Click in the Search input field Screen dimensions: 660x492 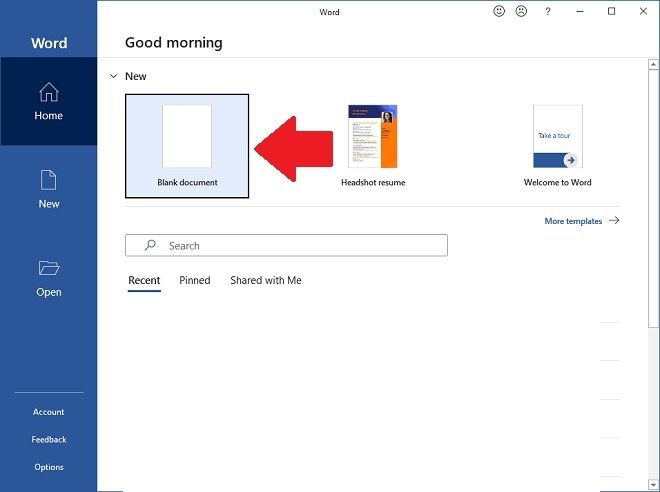point(286,245)
